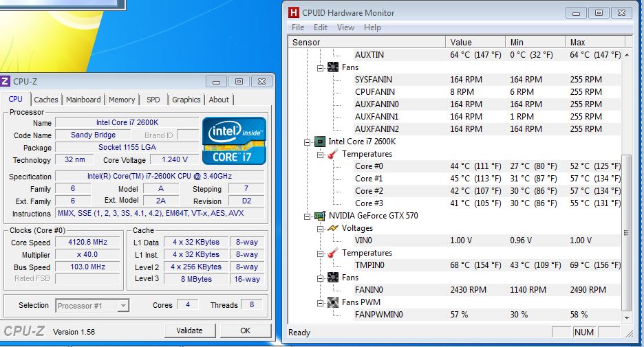Collapse the GPU Voltages node
644x347 pixels.
[321, 229]
